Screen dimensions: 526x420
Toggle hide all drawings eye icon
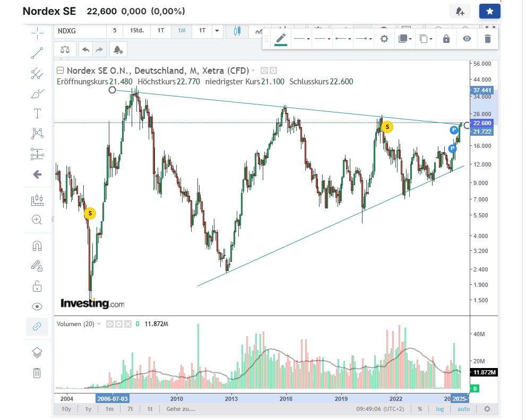37,307
